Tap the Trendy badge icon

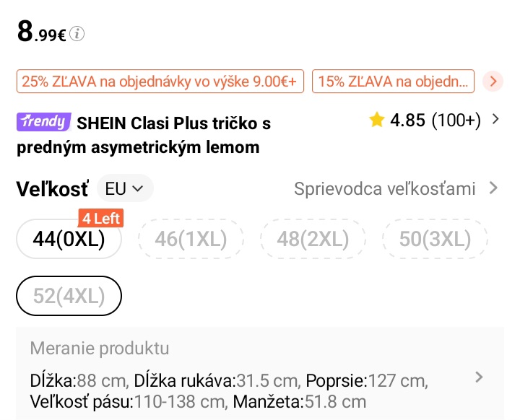43,122
